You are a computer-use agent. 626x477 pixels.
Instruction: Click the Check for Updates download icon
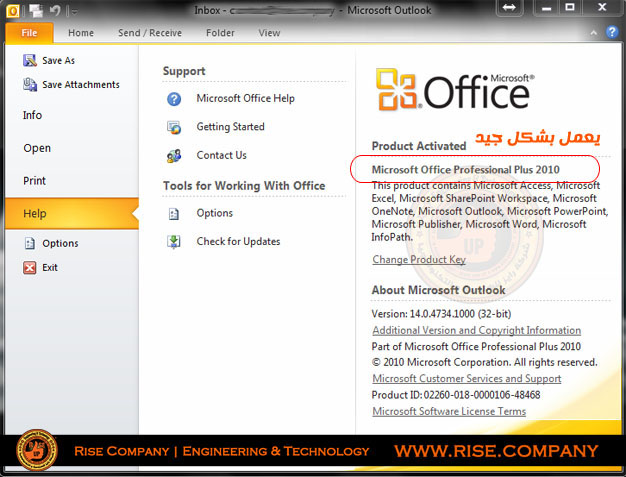point(174,241)
